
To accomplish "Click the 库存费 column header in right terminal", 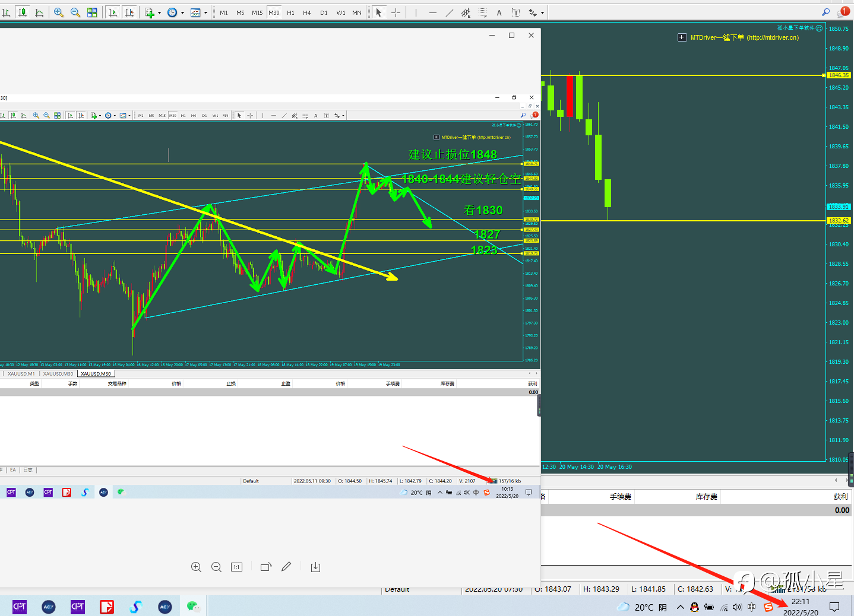I will 707,497.
